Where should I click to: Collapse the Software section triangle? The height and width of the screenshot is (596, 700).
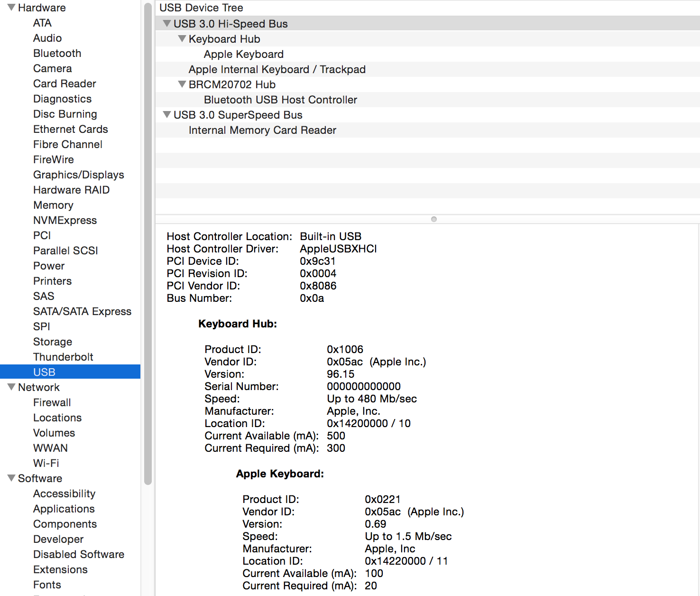point(11,478)
